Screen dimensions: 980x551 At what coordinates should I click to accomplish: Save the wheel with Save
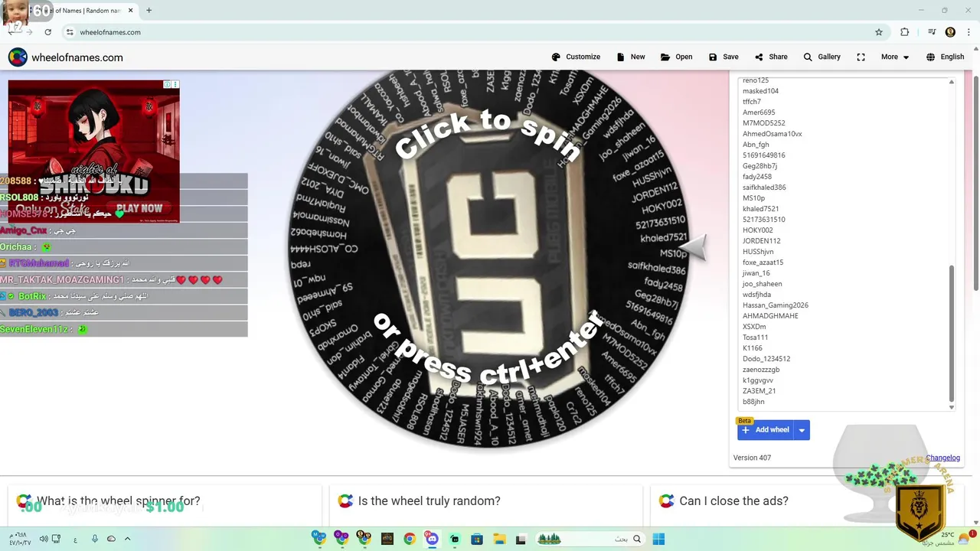point(724,57)
